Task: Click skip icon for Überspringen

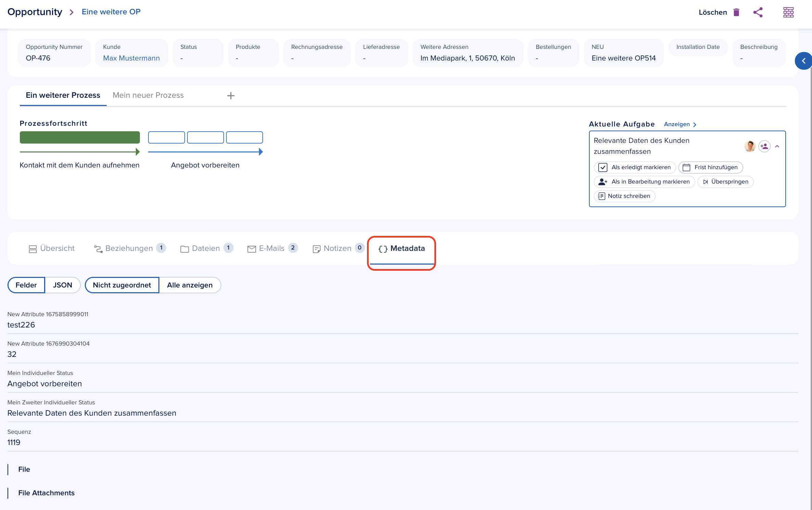Action: tap(705, 182)
